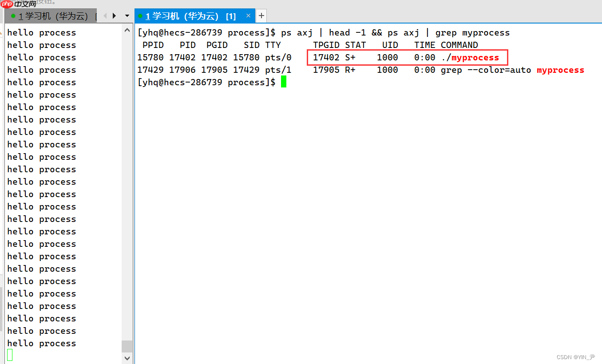Viewport: 602px width, 364px height.
Task: Click the left pane scrollbar up arrow
Action: click(127, 30)
